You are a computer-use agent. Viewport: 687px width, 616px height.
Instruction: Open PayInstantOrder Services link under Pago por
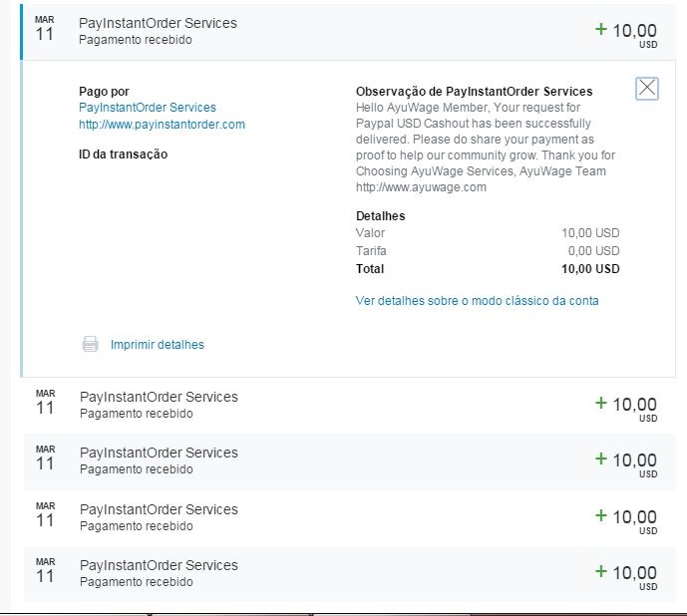click(x=148, y=108)
